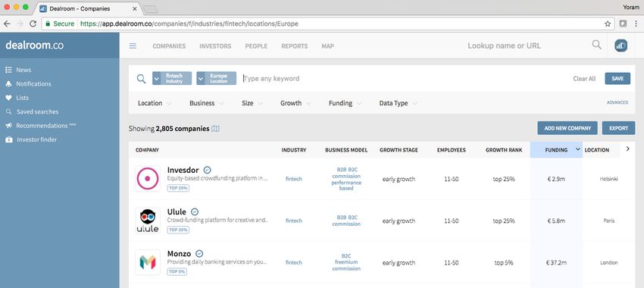Viewport: 644px width, 288px height.
Task: Click Monzo verified check badge
Action: click(x=199, y=253)
